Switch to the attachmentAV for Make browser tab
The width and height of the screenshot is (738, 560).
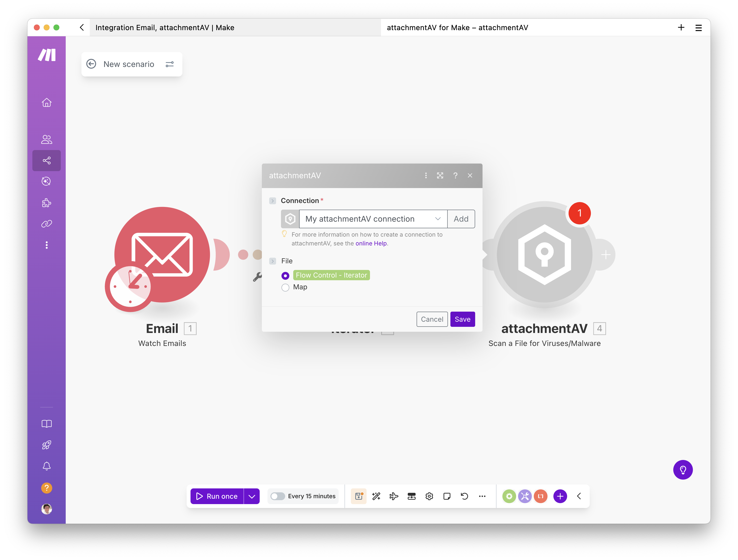coord(458,27)
